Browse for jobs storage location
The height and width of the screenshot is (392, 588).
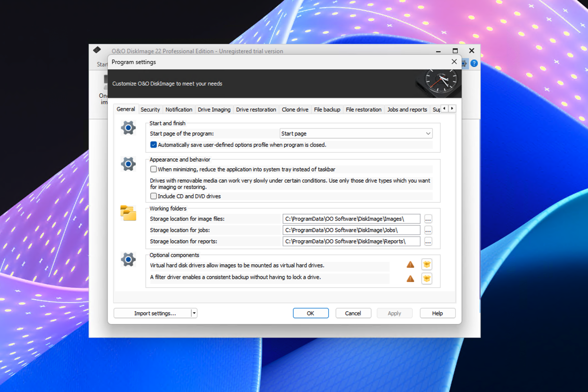428,230
